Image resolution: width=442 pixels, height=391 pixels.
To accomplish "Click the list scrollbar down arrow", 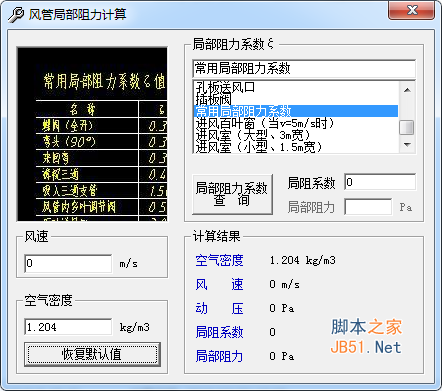I will click(407, 145).
